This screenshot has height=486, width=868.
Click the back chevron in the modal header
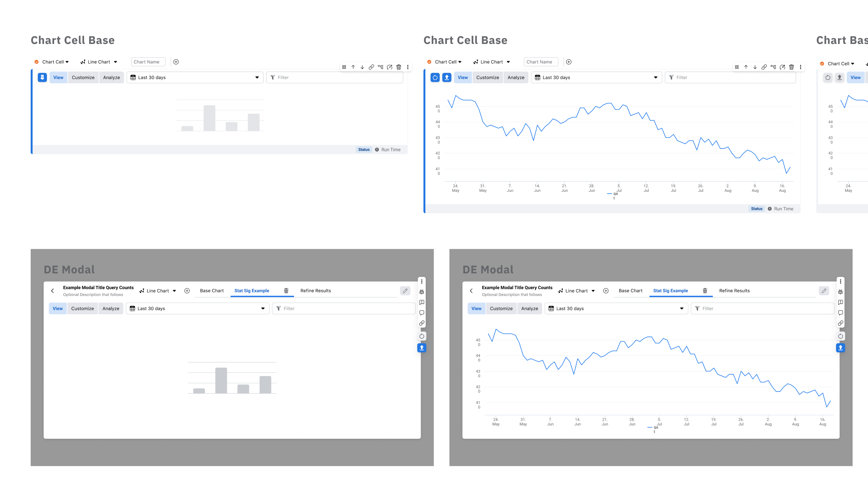point(53,291)
